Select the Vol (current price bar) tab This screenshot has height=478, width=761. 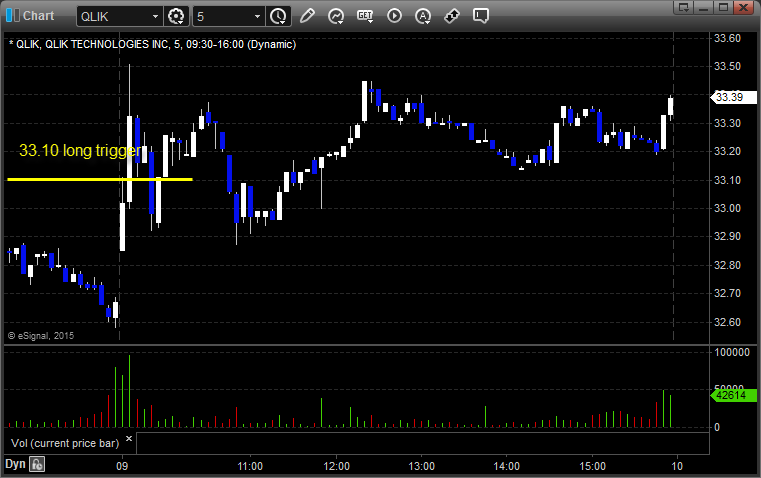pos(62,441)
